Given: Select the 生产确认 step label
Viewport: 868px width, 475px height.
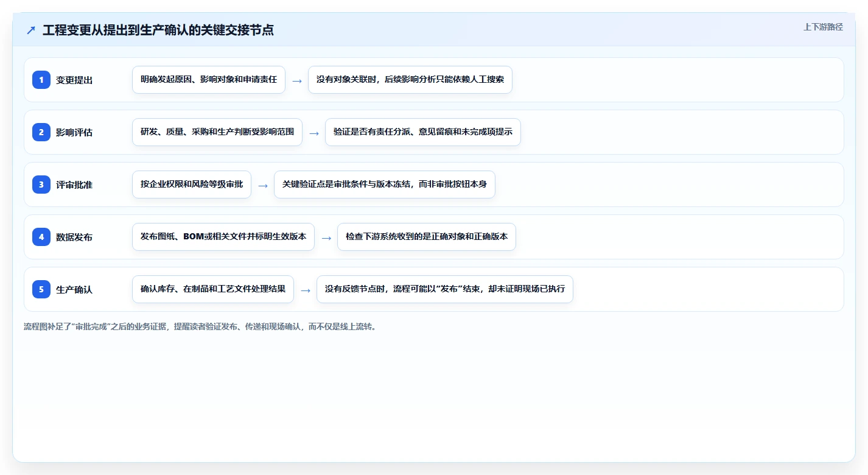Looking at the screenshot, I should [x=74, y=289].
